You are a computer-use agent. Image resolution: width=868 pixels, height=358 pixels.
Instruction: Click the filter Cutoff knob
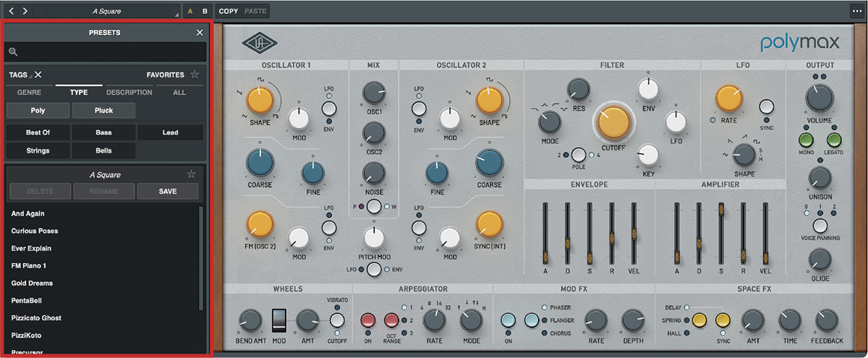[613, 122]
